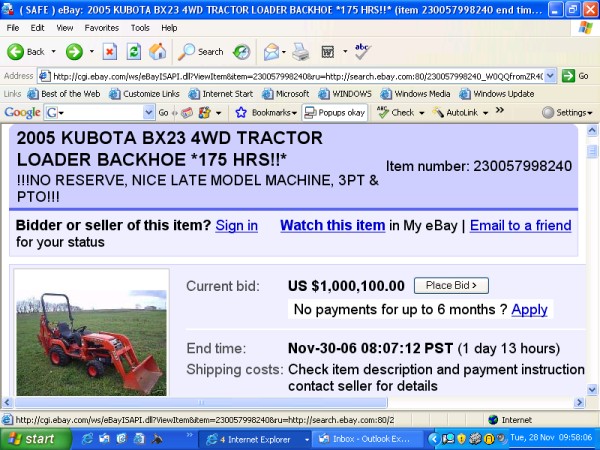Click the AutoLink button
The image size is (600, 450).
[x=455, y=112]
